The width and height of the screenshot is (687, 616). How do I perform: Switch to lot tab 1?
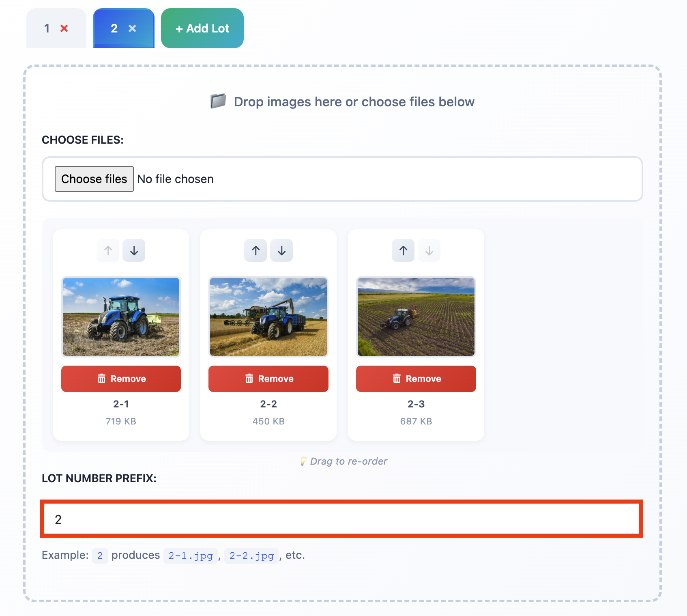(x=47, y=28)
